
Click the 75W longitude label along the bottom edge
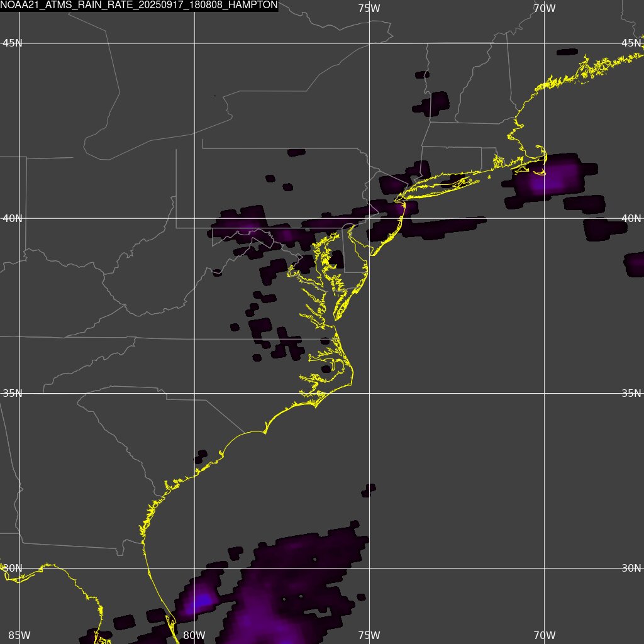pos(369,635)
